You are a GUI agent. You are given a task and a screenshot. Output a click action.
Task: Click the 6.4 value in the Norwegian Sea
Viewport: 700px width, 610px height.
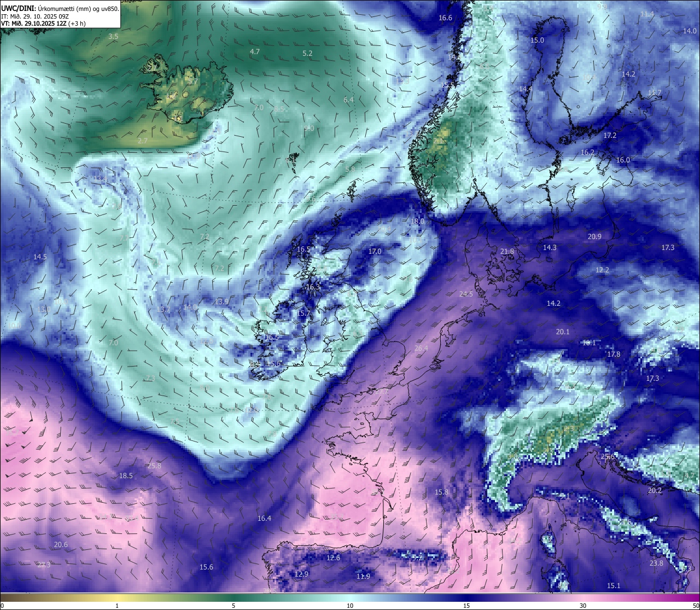click(348, 100)
